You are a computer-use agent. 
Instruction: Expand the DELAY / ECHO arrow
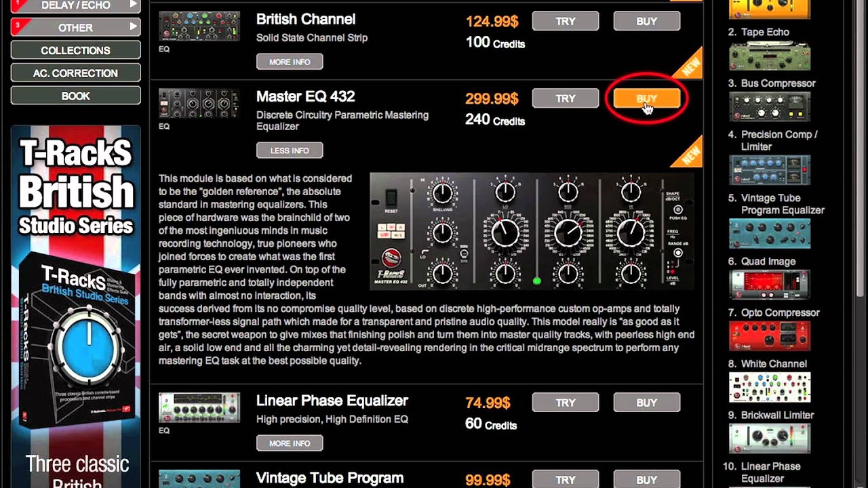134,5
